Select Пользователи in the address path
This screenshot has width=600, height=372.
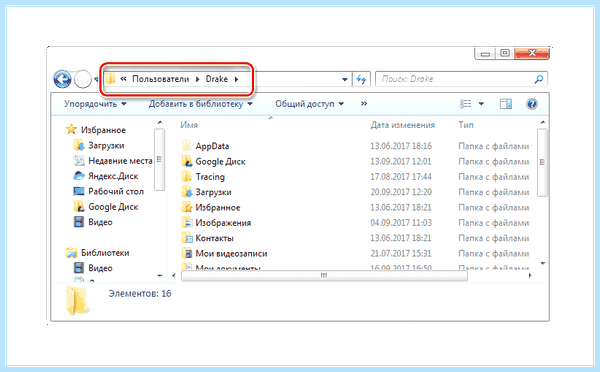pos(161,79)
